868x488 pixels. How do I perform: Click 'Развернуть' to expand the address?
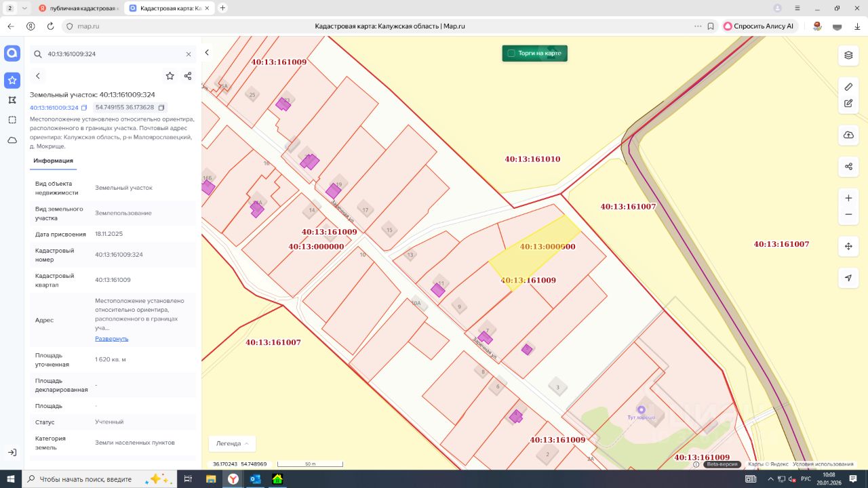point(111,338)
